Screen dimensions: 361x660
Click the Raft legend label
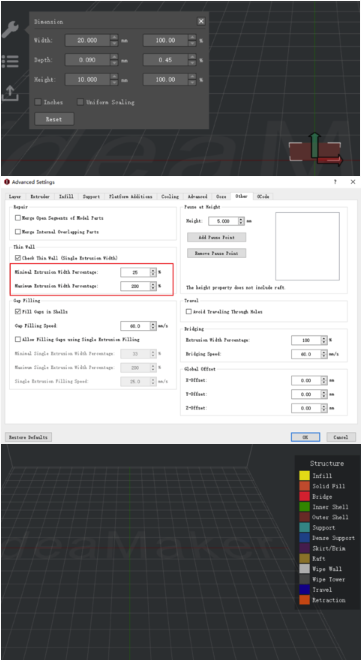pyautogui.click(x=319, y=559)
